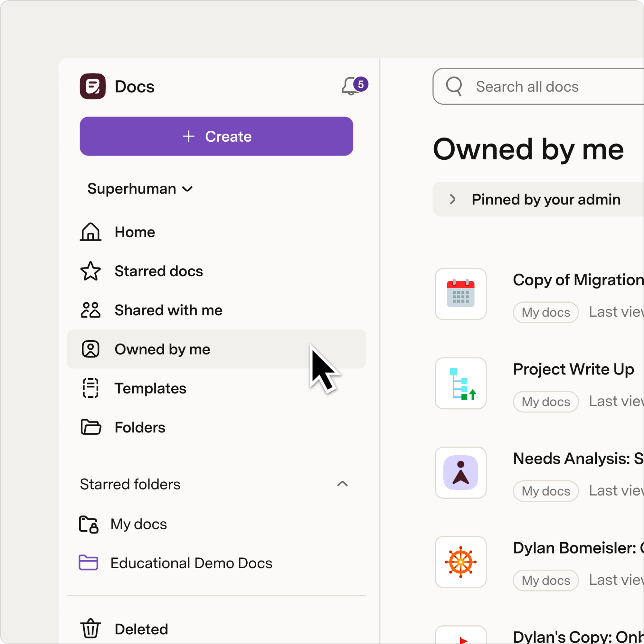
Task: Open Templates in the sidebar
Action: 217,388
